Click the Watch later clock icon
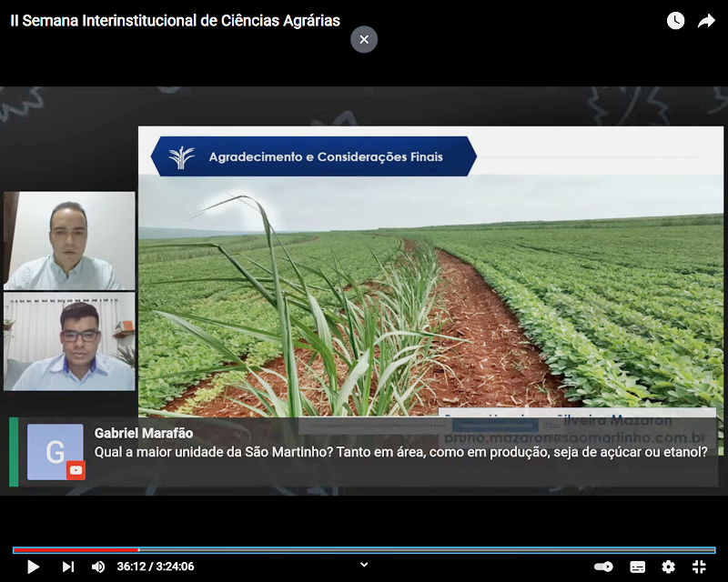The height and width of the screenshot is (582, 728). tap(675, 21)
